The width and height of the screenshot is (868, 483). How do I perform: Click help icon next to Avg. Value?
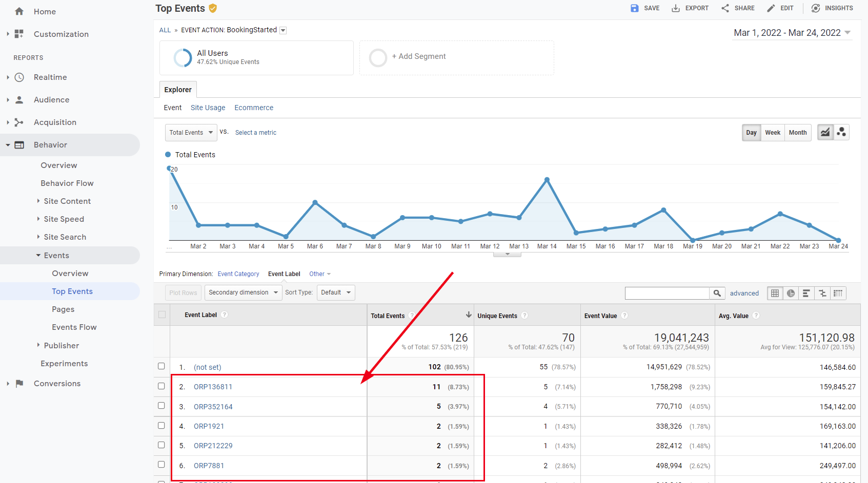click(x=756, y=316)
